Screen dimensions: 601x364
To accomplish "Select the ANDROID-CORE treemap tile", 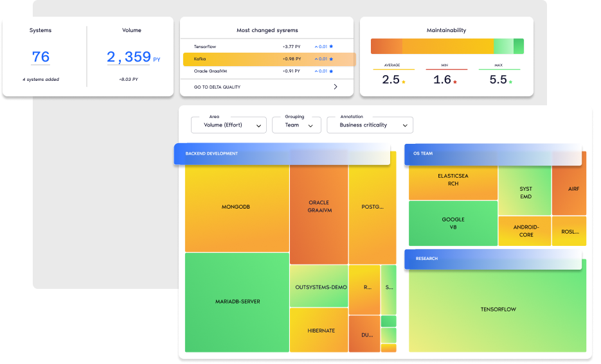I will [525, 231].
